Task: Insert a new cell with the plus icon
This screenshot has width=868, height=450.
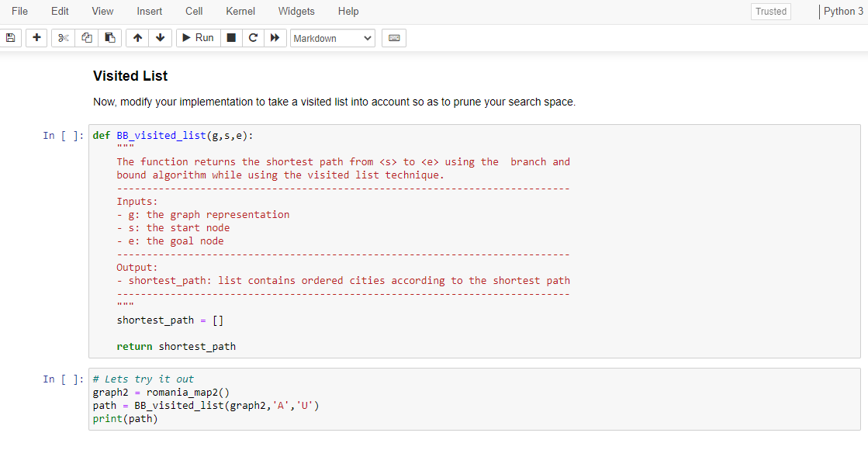Action: (36, 37)
